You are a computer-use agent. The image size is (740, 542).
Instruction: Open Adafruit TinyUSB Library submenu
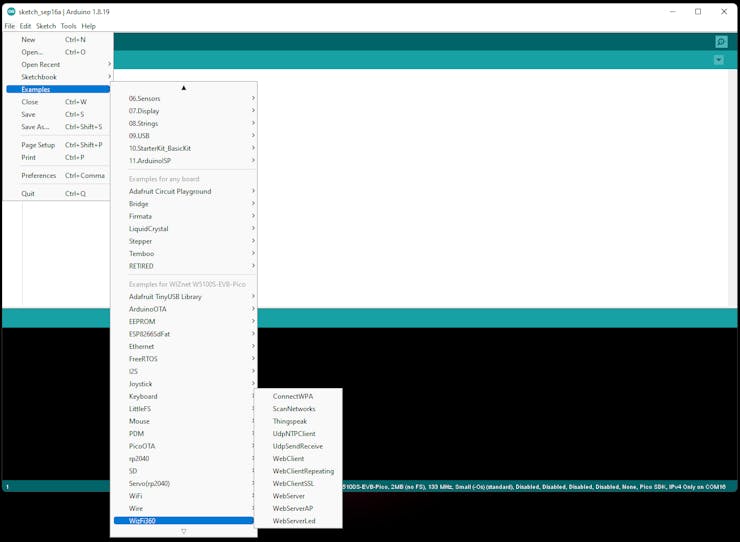pos(184,296)
